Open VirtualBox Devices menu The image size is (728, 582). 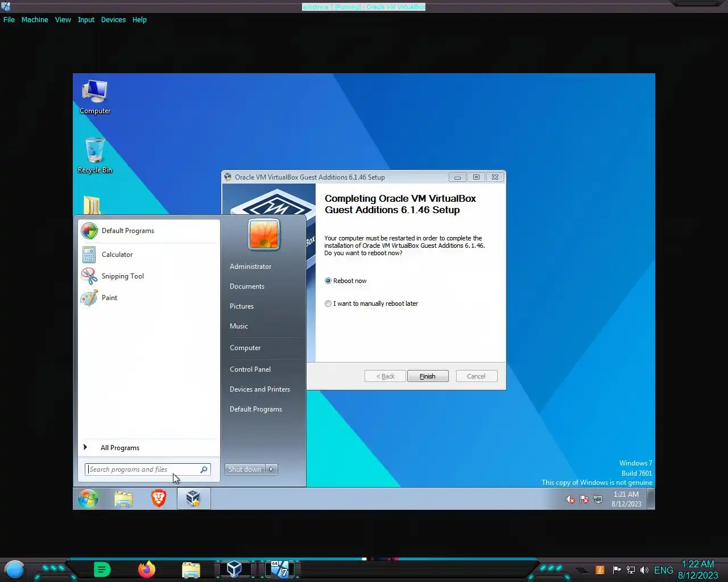113,19
